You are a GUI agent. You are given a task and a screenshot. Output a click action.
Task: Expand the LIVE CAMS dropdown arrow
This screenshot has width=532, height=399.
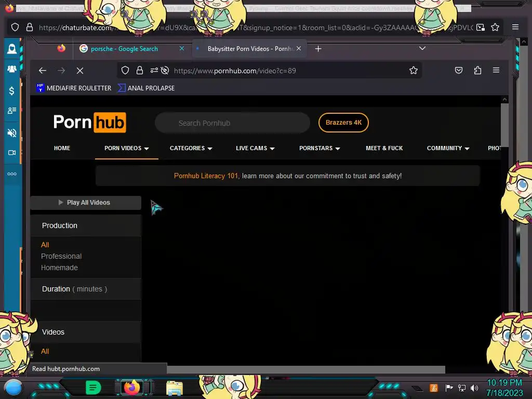coord(272,149)
